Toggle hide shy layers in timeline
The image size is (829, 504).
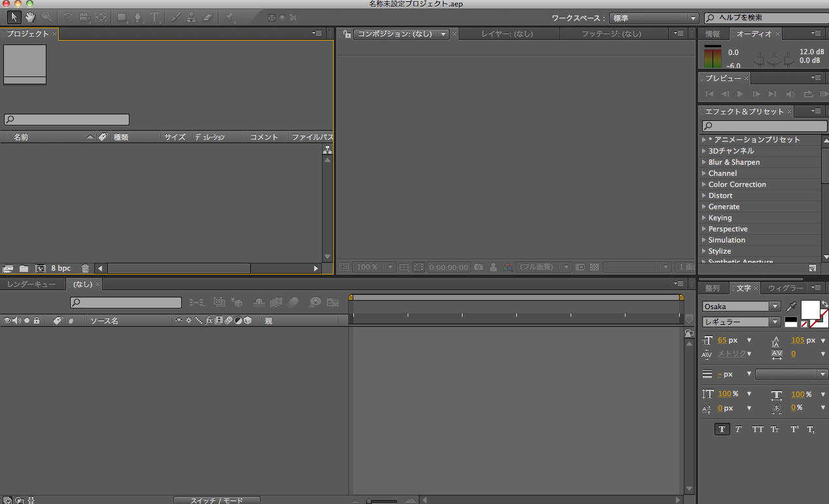pyautogui.click(x=258, y=302)
